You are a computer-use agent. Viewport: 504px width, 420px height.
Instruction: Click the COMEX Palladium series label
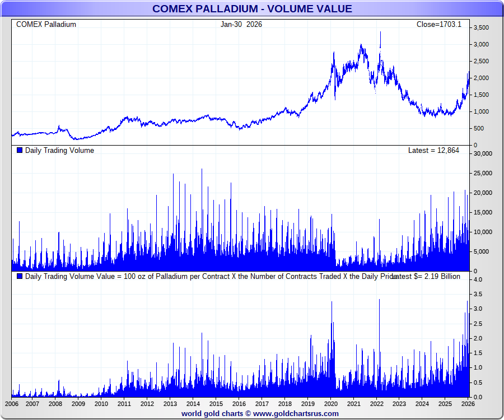click(x=46, y=25)
